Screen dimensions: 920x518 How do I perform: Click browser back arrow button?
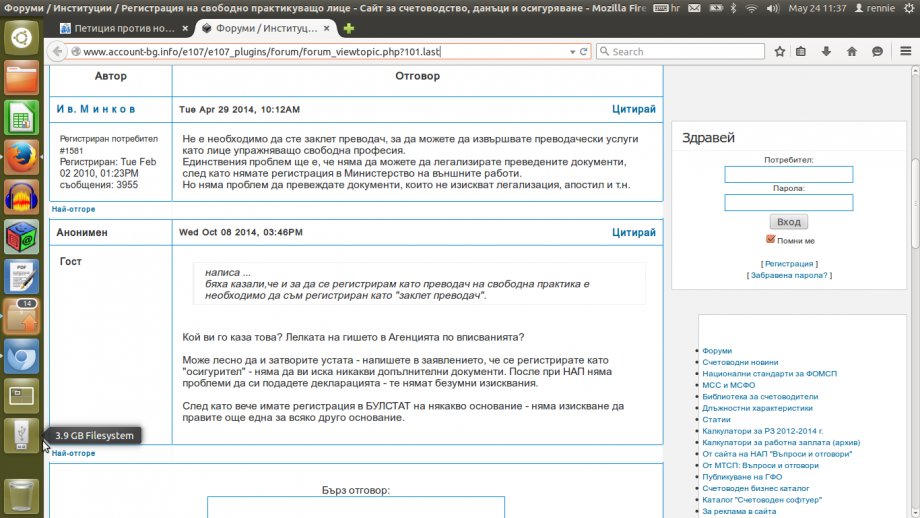[57, 52]
